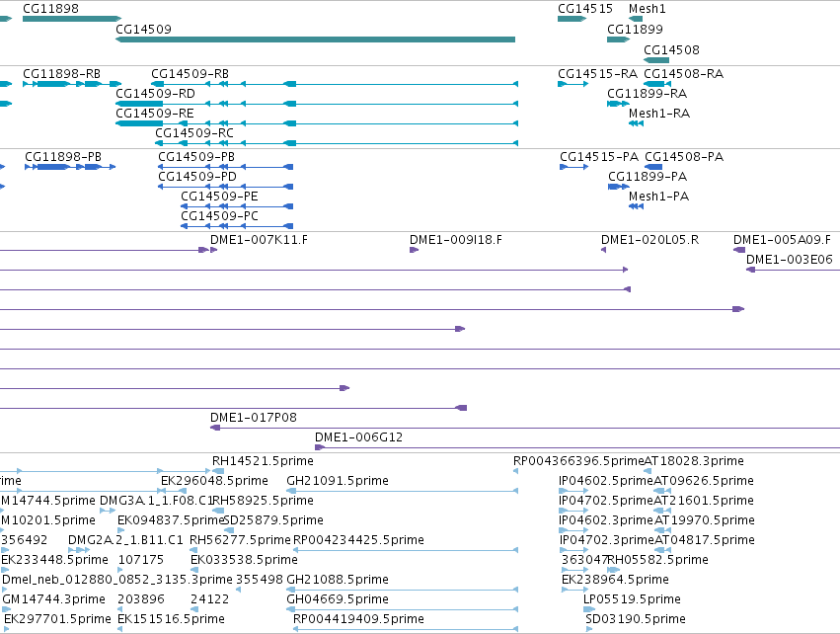This screenshot has width=840, height=634.
Task: Click the EK233448.5prime EST label
Action: (54, 560)
